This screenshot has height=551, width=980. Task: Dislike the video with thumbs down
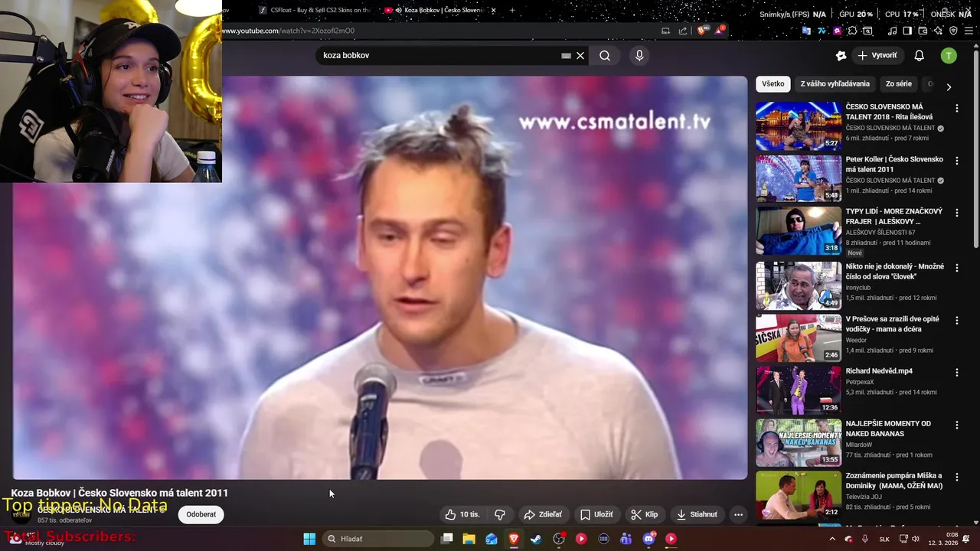(x=500, y=514)
